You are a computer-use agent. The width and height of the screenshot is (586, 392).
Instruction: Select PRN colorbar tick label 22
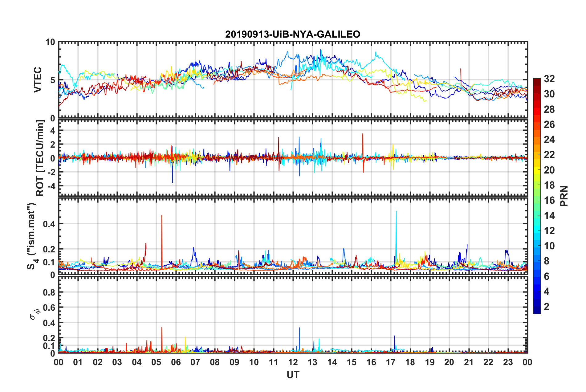tap(549, 155)
